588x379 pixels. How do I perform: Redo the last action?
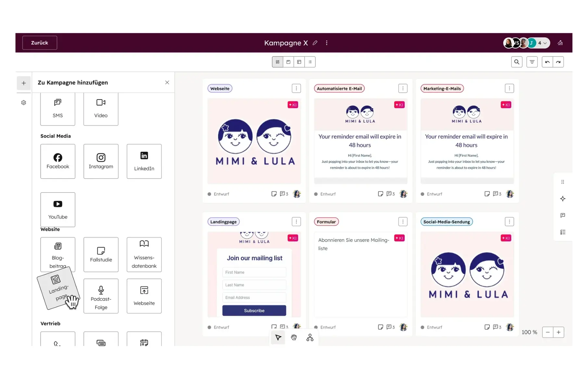pos(558,62)
